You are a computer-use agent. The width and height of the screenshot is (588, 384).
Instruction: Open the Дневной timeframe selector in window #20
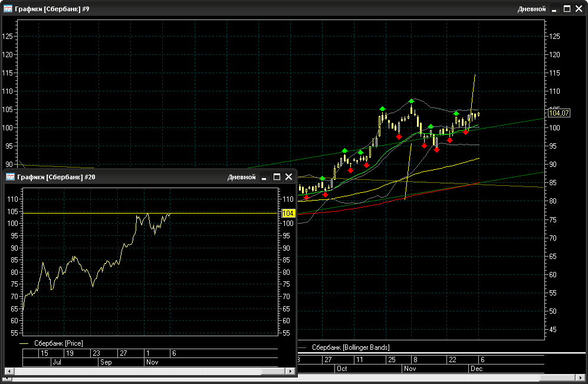[x=241, y=177]
